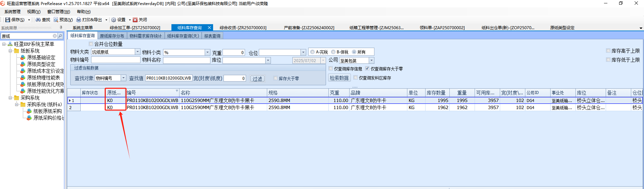Open the 保存(S) dropdown arrow
644x189 pixels.
coord(29,20)
